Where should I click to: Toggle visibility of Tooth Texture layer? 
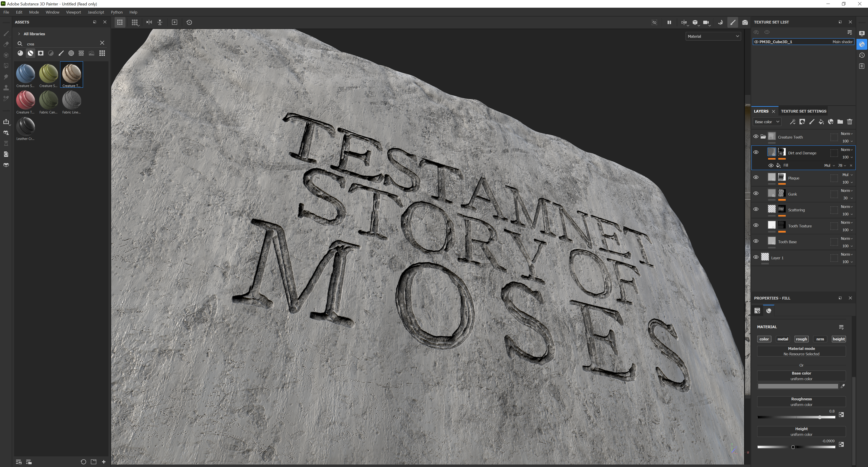(756, 225)
